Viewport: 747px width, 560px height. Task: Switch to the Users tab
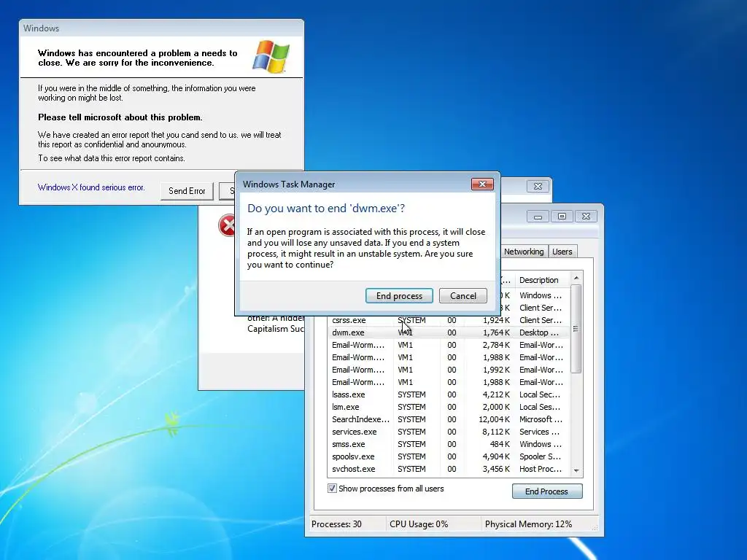(x=562, y=252)
